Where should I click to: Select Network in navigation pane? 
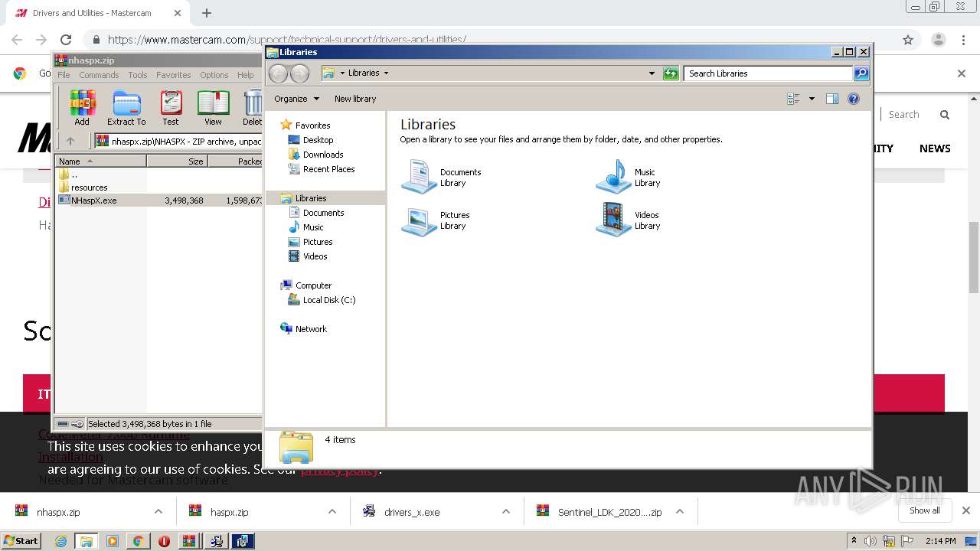tap(311, 329)
